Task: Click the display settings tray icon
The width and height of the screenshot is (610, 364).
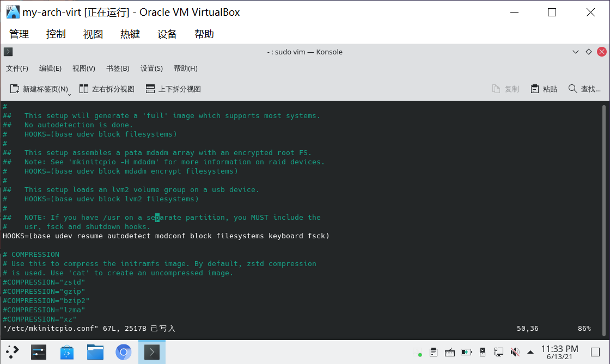Action: tap(498, 352)
